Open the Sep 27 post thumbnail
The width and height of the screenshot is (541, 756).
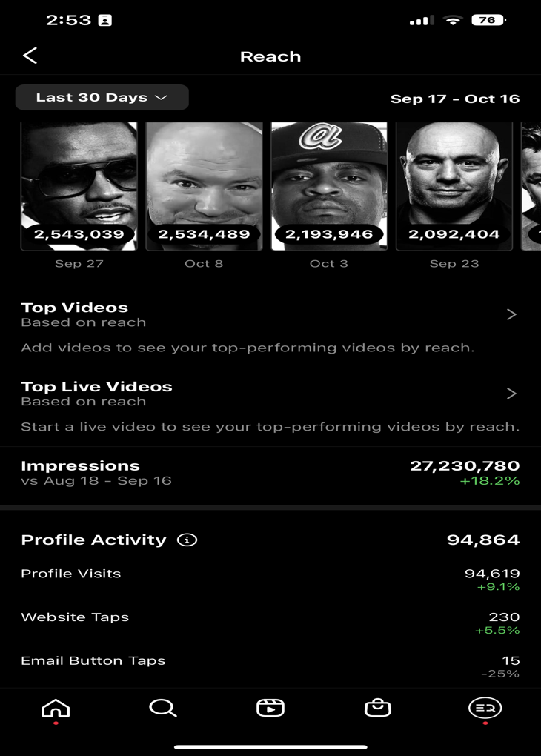pyautogui.click(x=79, y=186)
